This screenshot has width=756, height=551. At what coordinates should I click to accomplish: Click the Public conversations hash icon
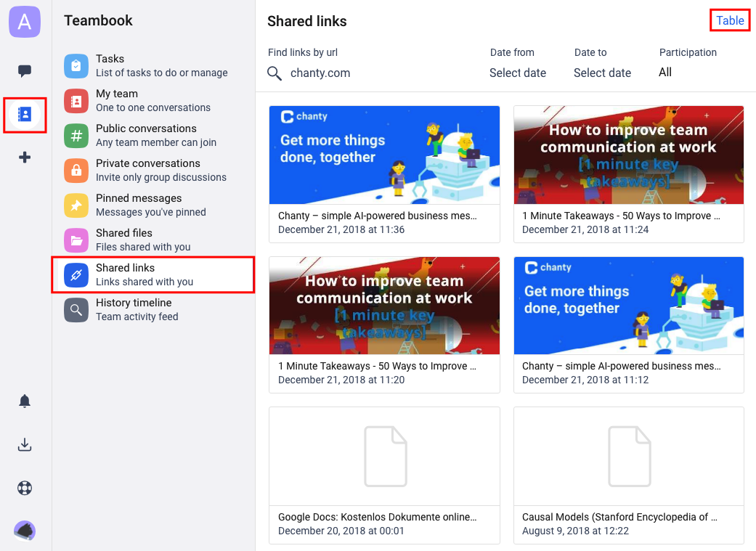point(76,136)
